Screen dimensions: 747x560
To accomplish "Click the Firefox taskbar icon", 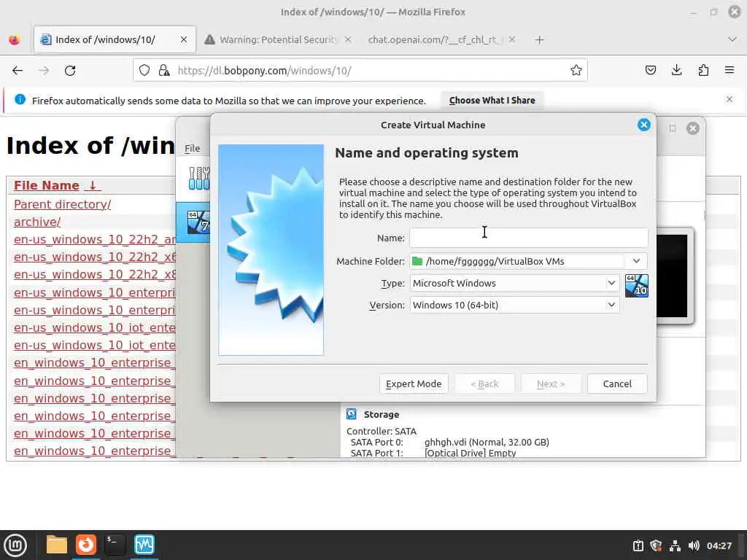I will click(x=86, y=545).
